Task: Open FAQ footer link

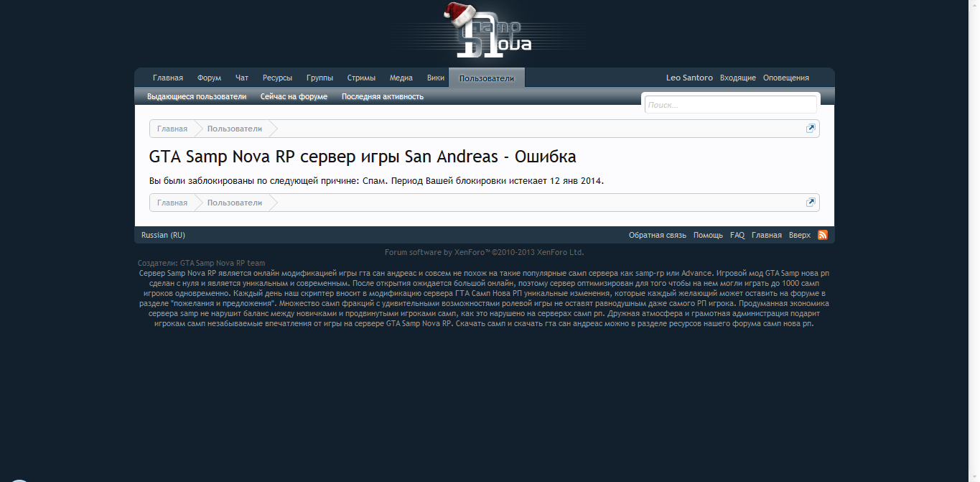Action: (737, 235)
